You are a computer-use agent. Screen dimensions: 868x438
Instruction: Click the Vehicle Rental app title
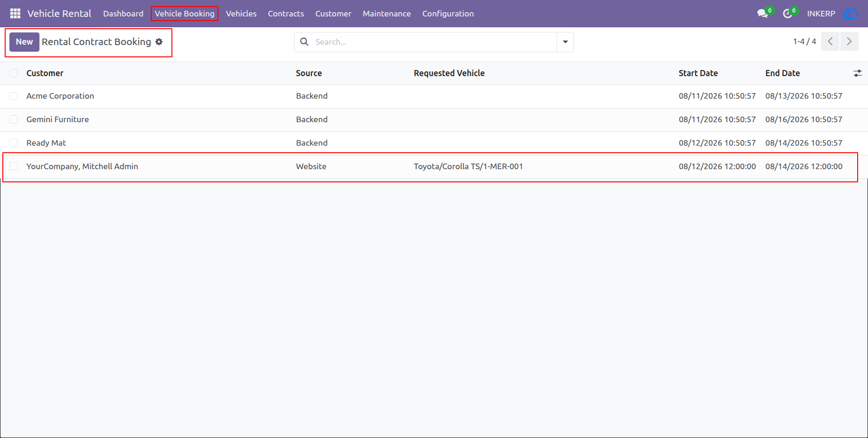pos(59,14)
